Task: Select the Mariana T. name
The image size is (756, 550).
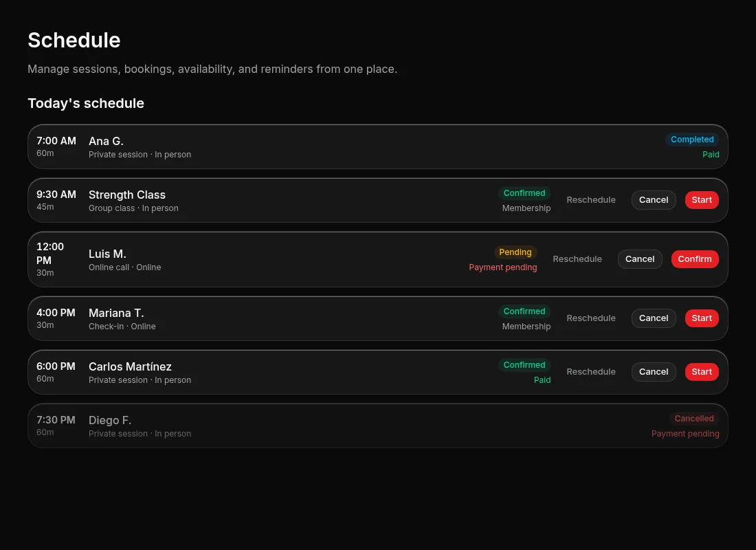Action: click(x=116, y=313)
